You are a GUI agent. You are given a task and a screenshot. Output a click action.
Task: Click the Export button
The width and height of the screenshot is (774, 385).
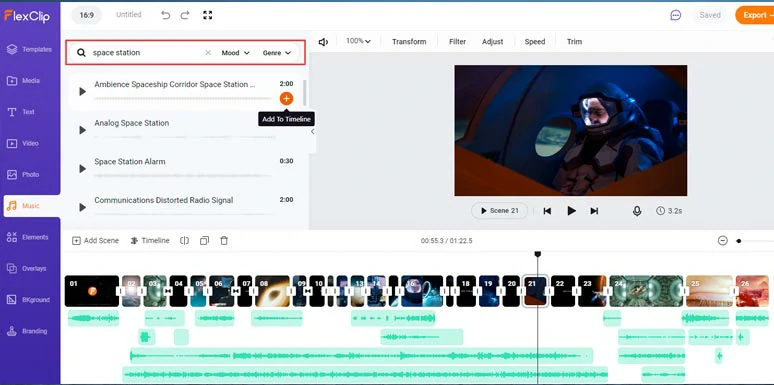(x=755, y=15)
